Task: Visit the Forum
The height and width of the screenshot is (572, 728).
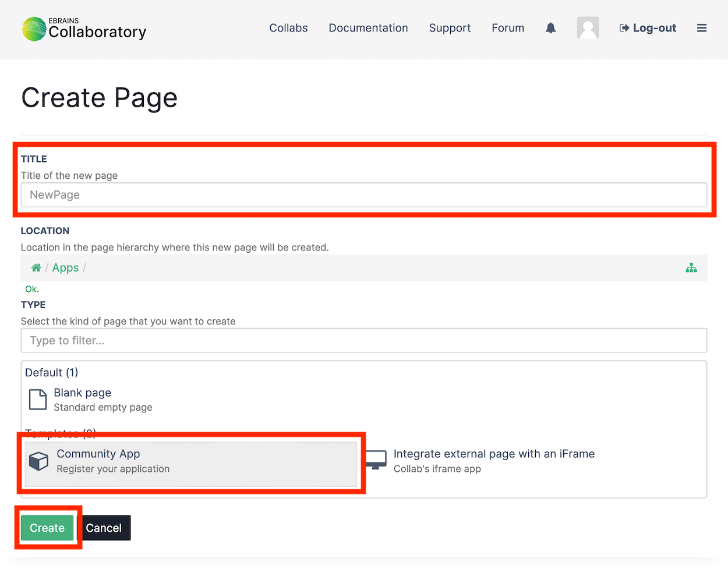Action: [507, 28]
